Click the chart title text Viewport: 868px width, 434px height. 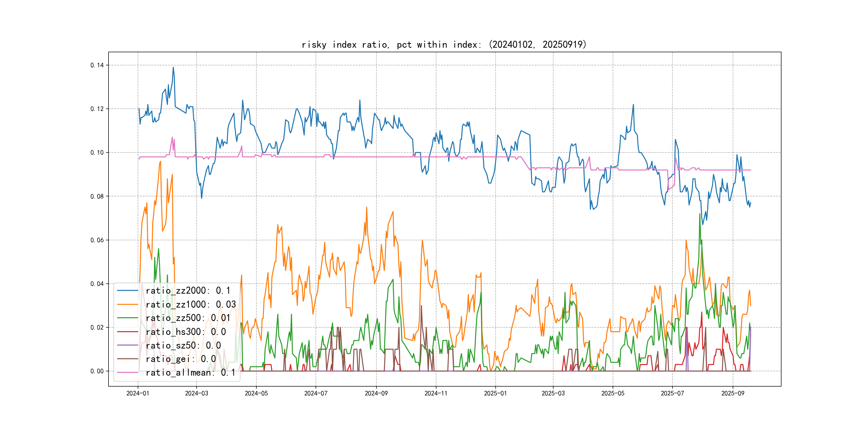[444, 44]
